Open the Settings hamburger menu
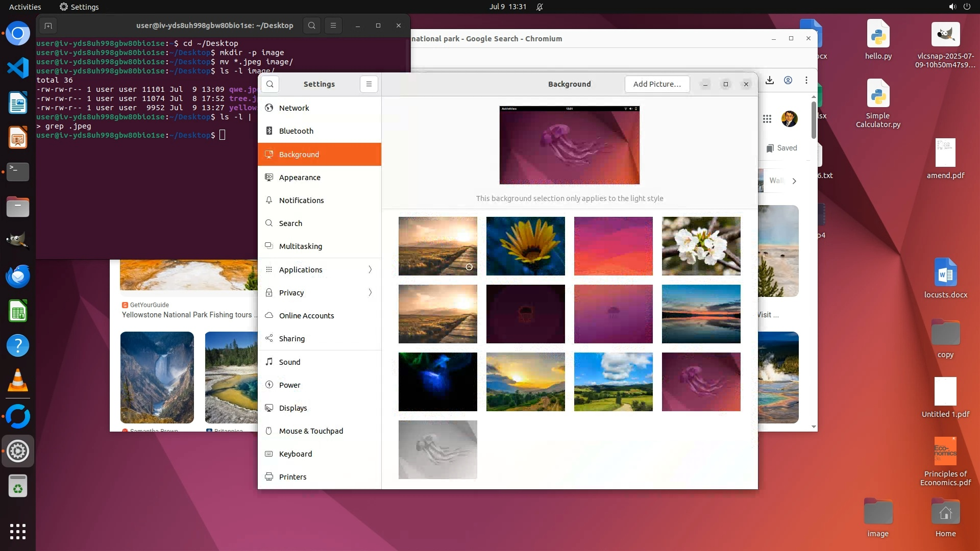The image size is (980, 551). [369, 84]
